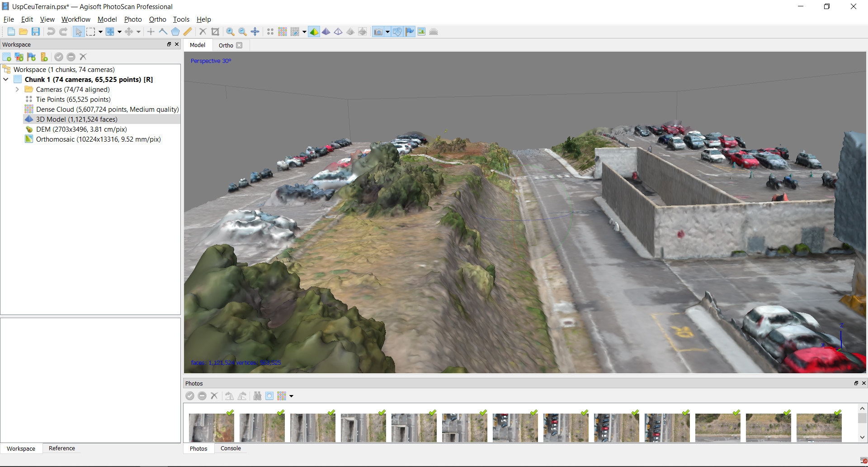Open the Reference pane tab

pos(62,448)
